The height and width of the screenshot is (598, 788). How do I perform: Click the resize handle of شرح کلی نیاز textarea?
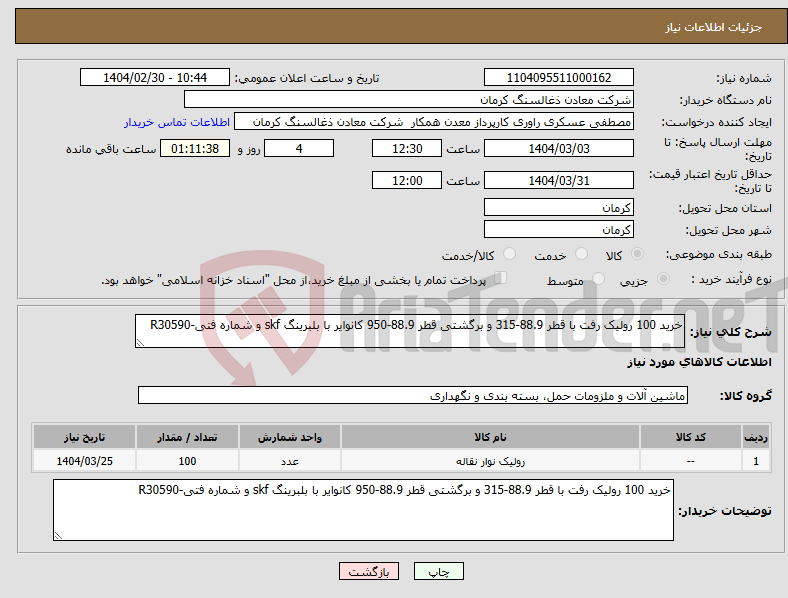pyautogui.click(x=140, y=343)
